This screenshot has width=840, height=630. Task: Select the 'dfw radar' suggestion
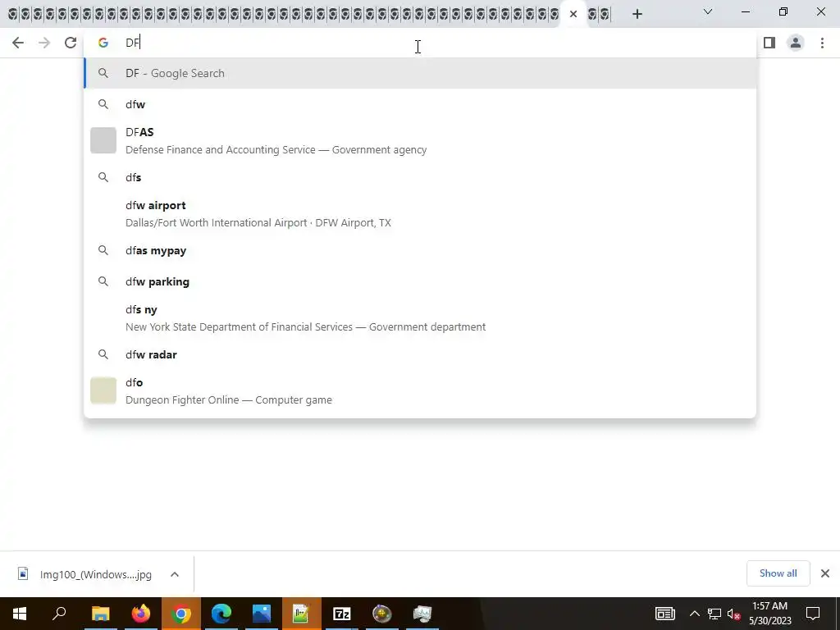click(420, 354)
